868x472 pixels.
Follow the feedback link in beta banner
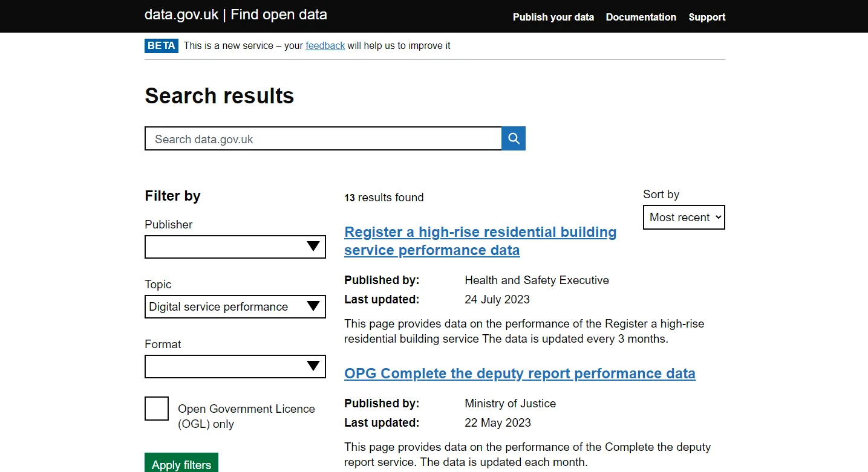pyautogui.click(x=325, y=45)
